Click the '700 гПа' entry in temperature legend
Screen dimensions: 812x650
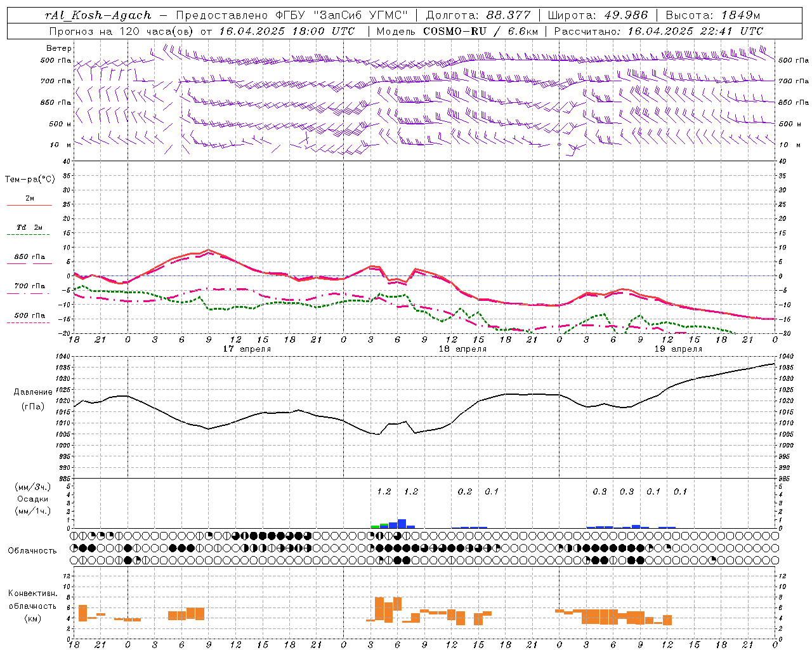[29, 286]
